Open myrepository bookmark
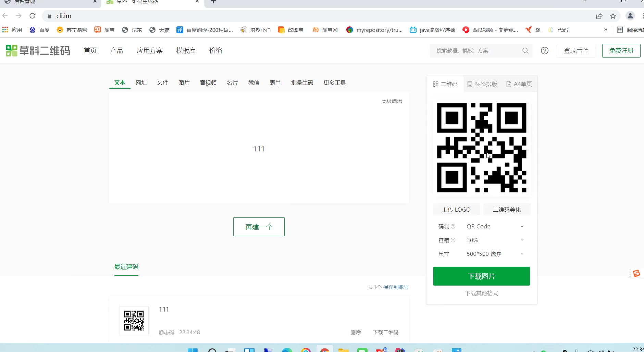 (374, 30)
